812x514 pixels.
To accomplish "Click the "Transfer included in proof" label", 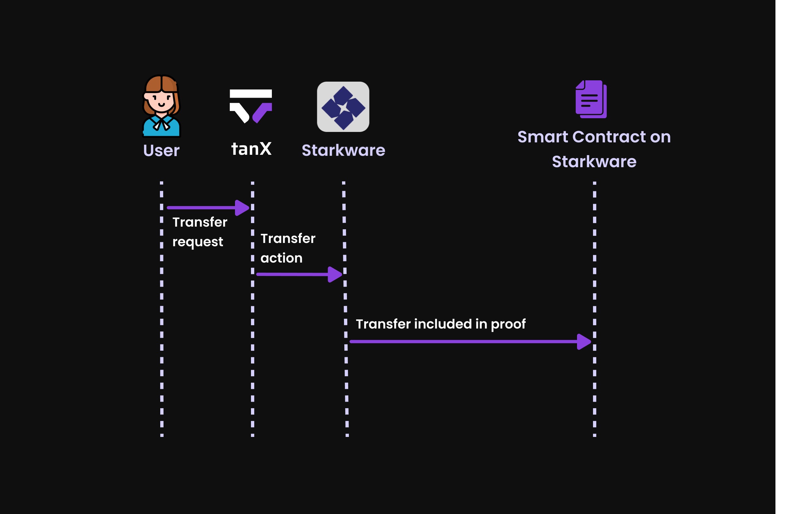I will 440,324.
